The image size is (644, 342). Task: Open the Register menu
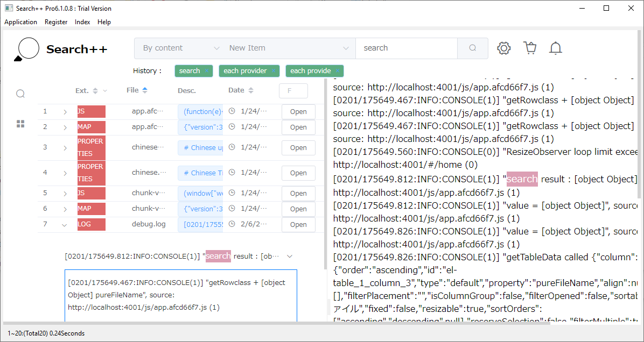tap(56, 22)
